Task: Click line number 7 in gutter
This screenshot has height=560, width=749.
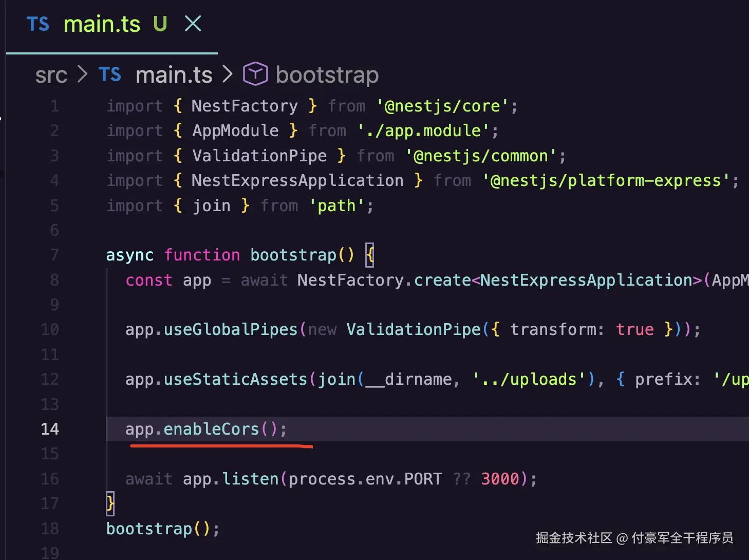Action: (54, 255)
